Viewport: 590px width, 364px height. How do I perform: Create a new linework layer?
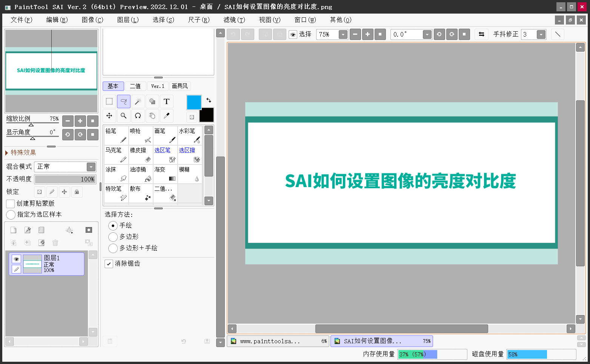click(28, 230)
